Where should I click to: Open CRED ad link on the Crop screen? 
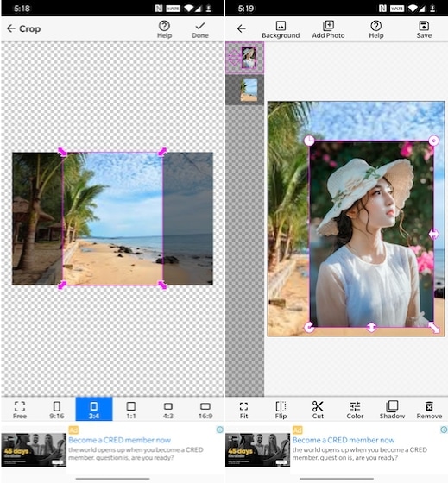click(x=120, y=440)
